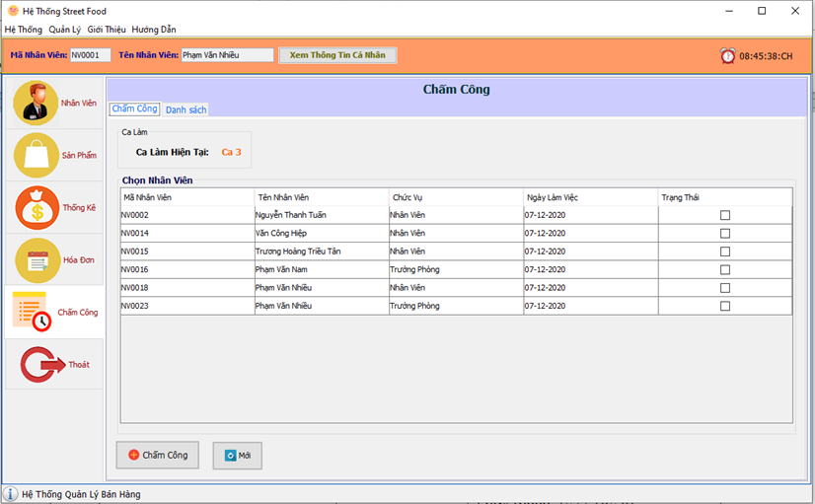The width and height of the screenshot is (815, 504).
Task: Select the NV0023 cell
Action: tap(187, 306)
